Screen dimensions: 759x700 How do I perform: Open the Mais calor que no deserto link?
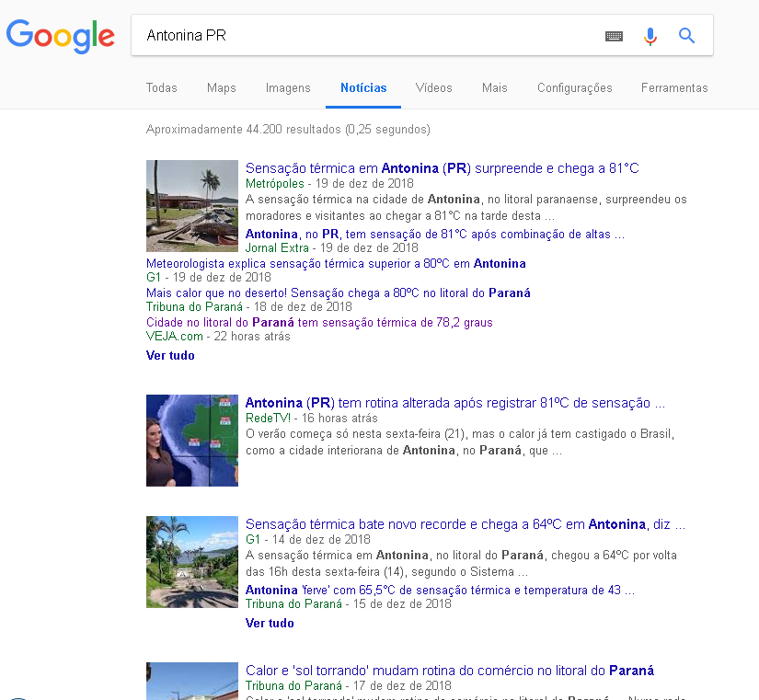coord(339,293)
